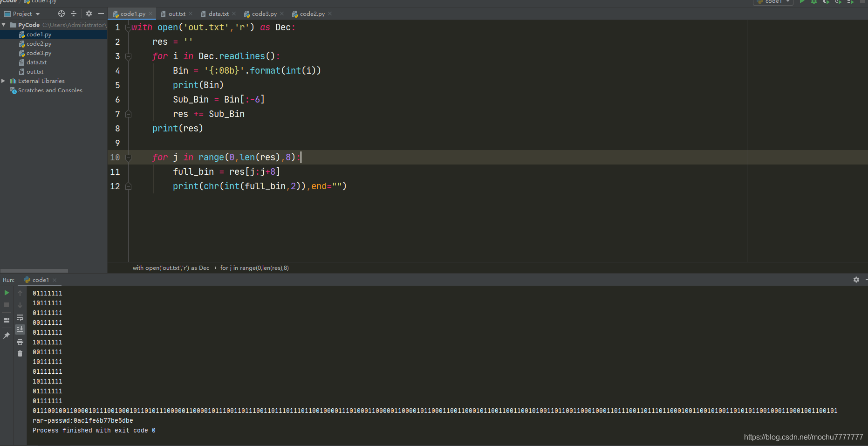Click 'Sub_Bin = Bin[:-6]' on line 6

pos(219,100)
